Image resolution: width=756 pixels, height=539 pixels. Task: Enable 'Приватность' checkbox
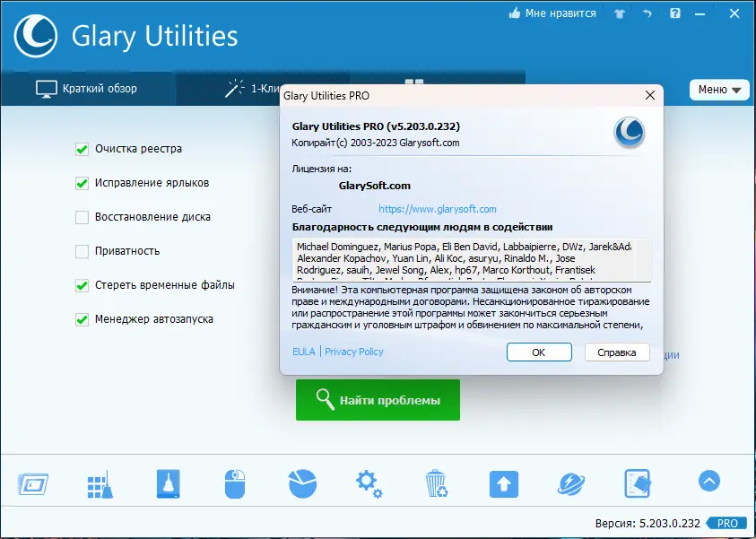(82, 251)
